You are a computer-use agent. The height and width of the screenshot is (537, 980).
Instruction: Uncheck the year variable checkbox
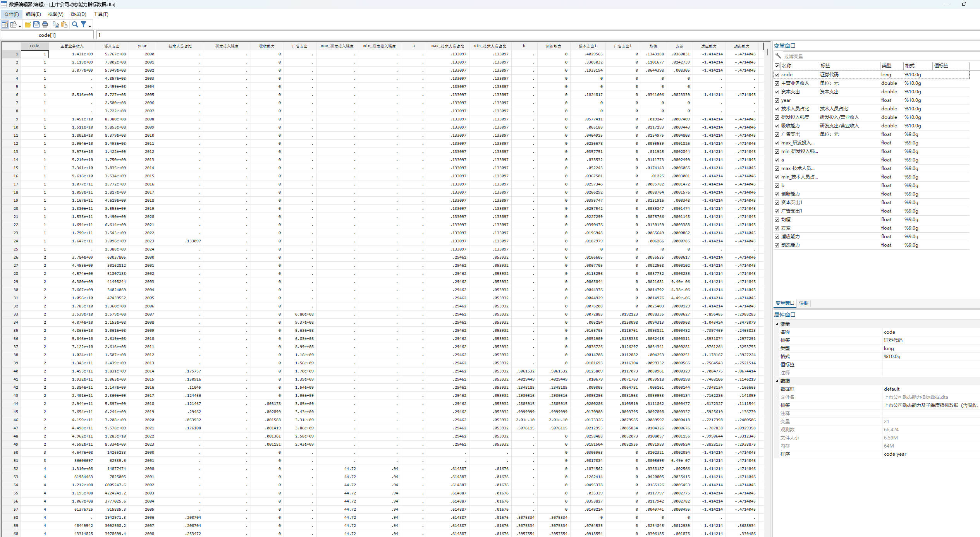(x=777, y=100)
